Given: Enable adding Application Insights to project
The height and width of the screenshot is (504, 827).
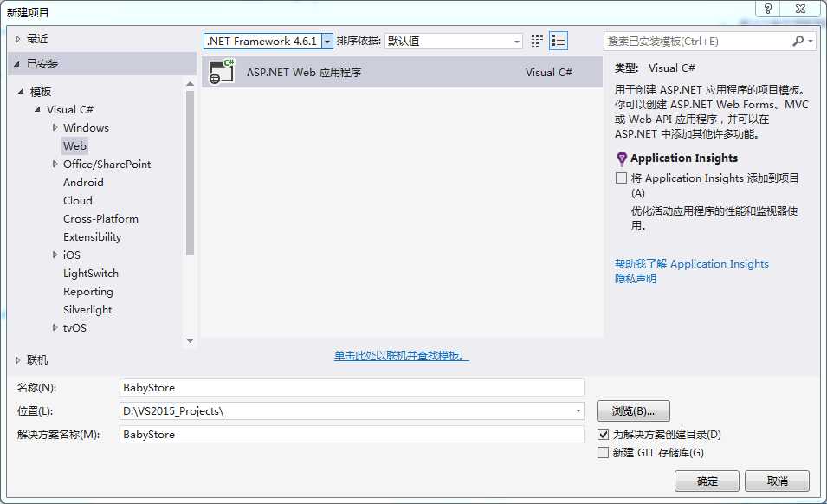Looking at the screenshot, I should pos(621,178).
